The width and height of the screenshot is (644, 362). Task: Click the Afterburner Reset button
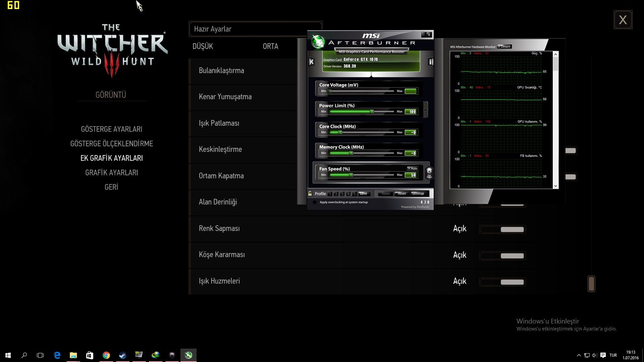pos(402,194)
